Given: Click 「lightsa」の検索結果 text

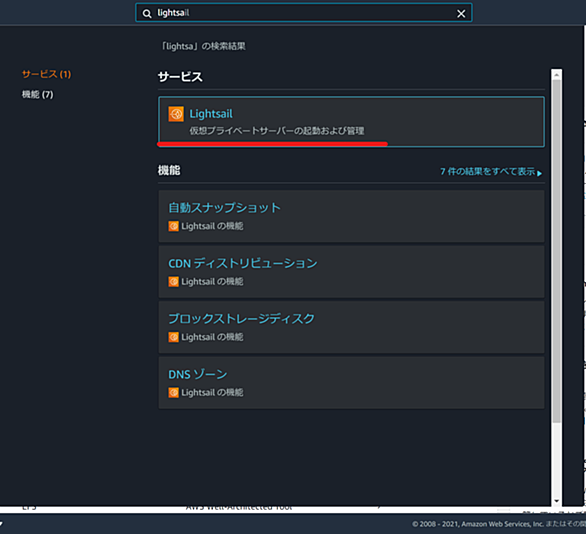Looking at the screenshot, I should tap(203, 46).
